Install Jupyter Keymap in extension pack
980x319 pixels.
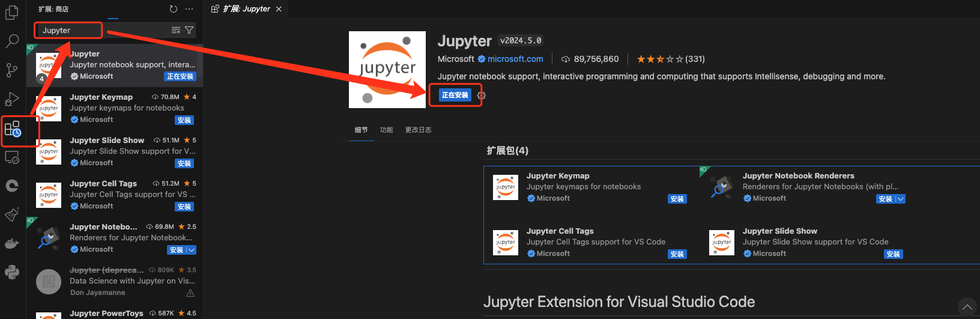point(677,199)
